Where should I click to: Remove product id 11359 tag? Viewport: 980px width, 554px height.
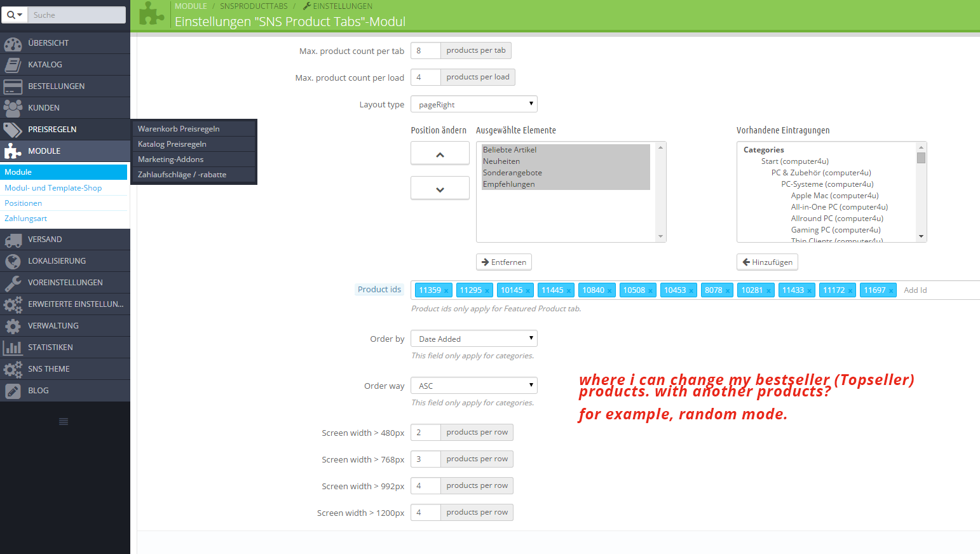pyautogui.click(x=446, y=291)
